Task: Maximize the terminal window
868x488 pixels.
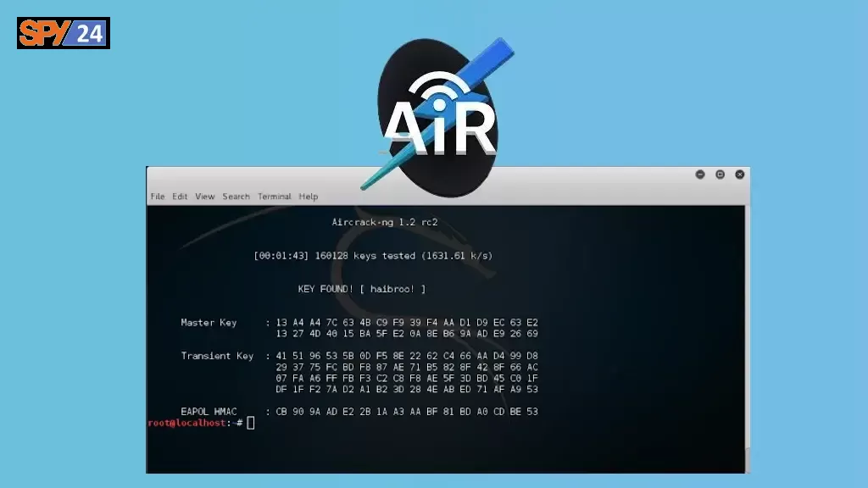Action: 721,175
